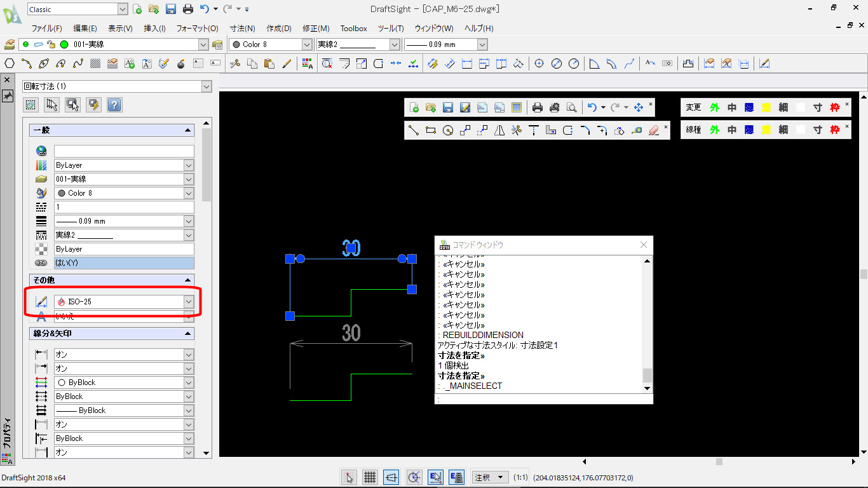Click the blue 隠 button in the 線種 toolbar

pos(749,130)
